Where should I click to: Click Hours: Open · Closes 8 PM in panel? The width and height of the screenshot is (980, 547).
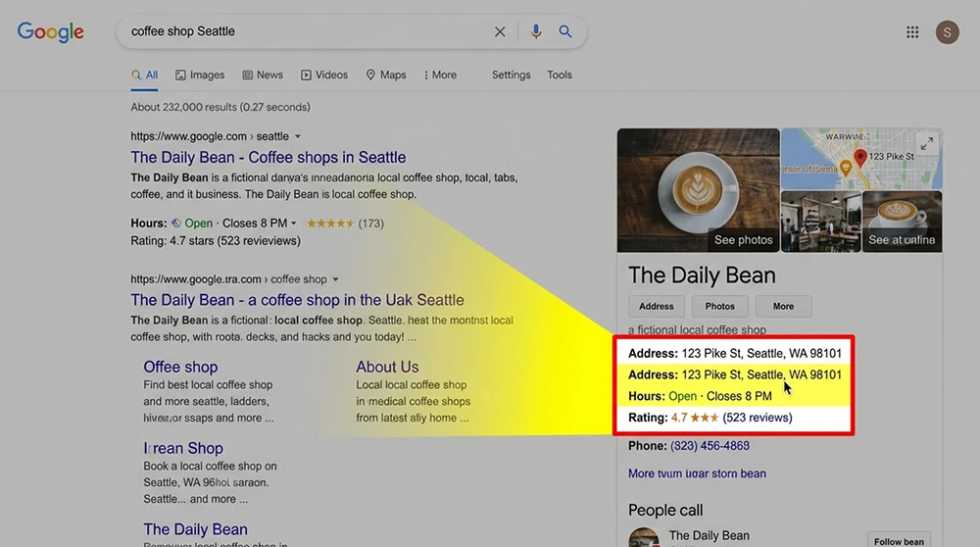click(700, 396)
